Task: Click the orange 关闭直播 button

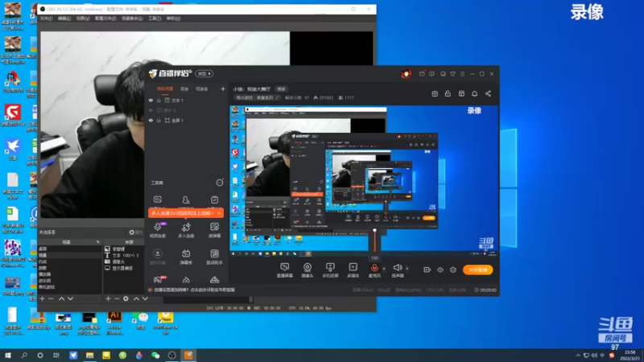Action: (477, 269)
